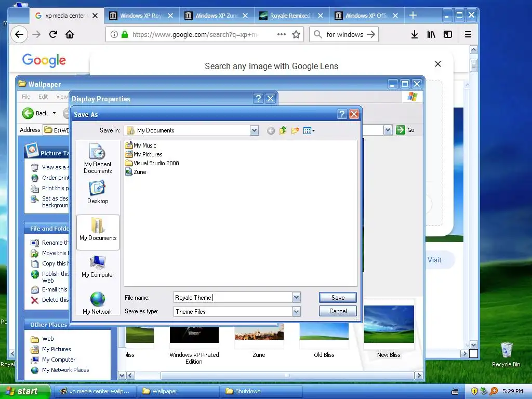Select the My Music folder

141,145
